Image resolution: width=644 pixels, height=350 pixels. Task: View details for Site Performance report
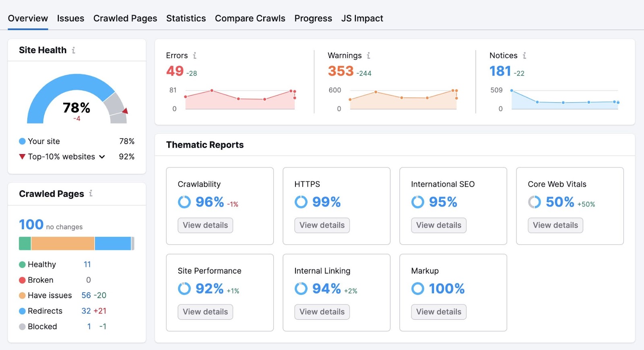pos(205,312)
